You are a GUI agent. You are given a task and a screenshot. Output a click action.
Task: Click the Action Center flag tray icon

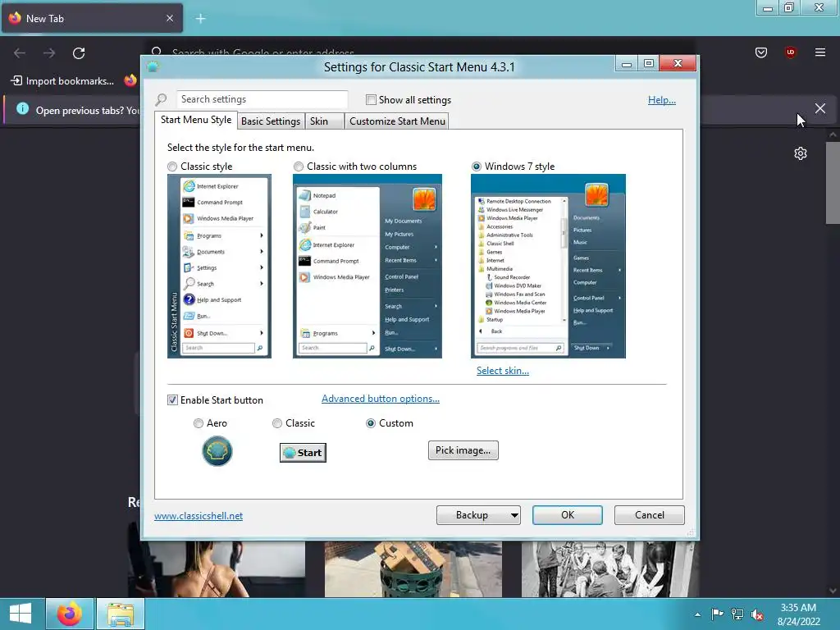pyautogui.click(x=717, y=614)
